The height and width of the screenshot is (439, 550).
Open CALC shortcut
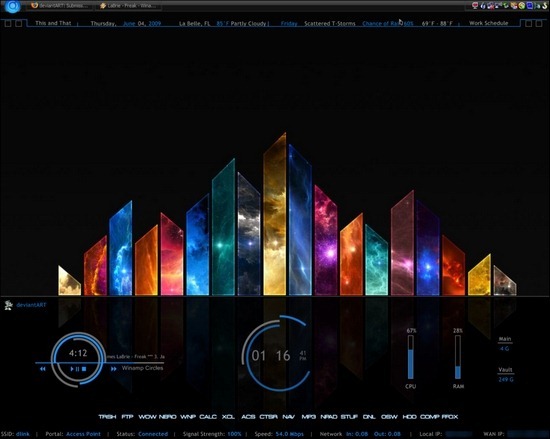coord(208,417)
